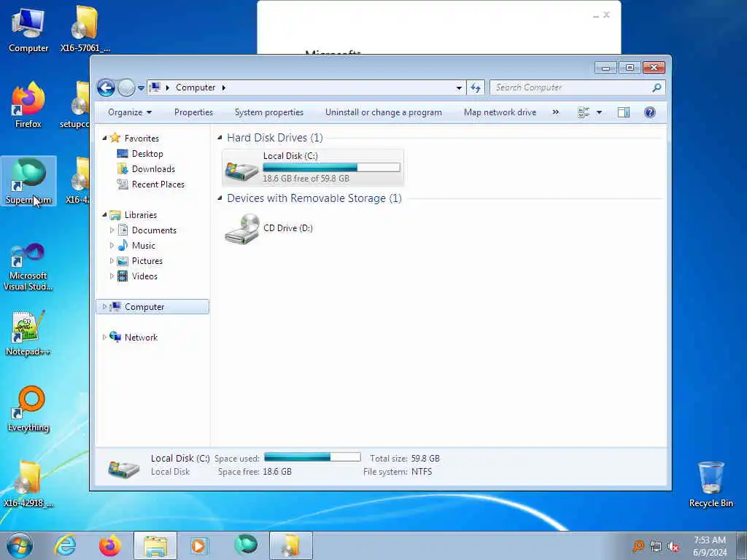
Task: Show the preview pane
Action: click(623, 112)
